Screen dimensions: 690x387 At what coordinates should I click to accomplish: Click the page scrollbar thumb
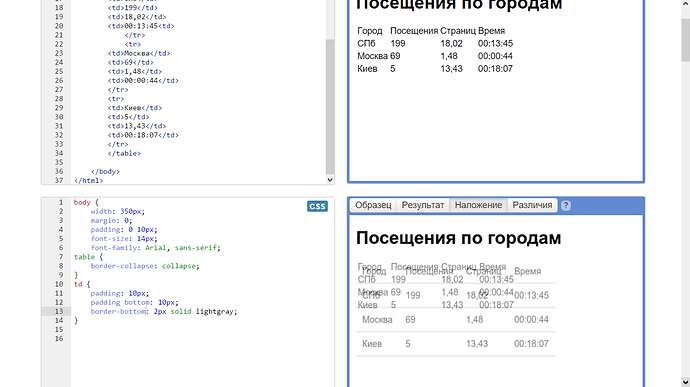(685, 41)
